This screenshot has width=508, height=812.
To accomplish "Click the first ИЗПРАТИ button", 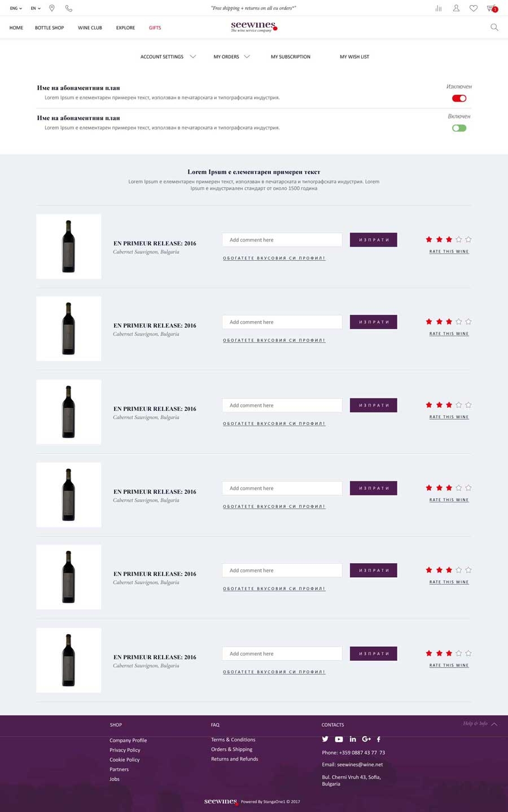I will coord(374,240).
